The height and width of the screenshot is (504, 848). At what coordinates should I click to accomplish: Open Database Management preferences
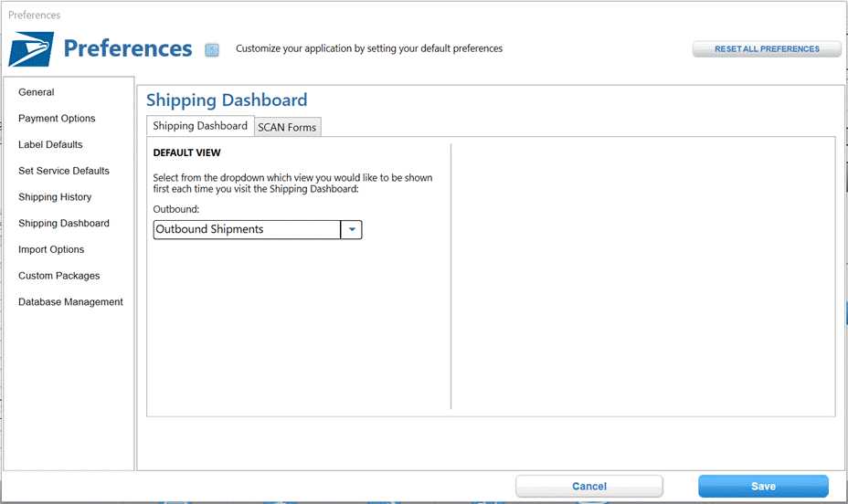point(70,302)
